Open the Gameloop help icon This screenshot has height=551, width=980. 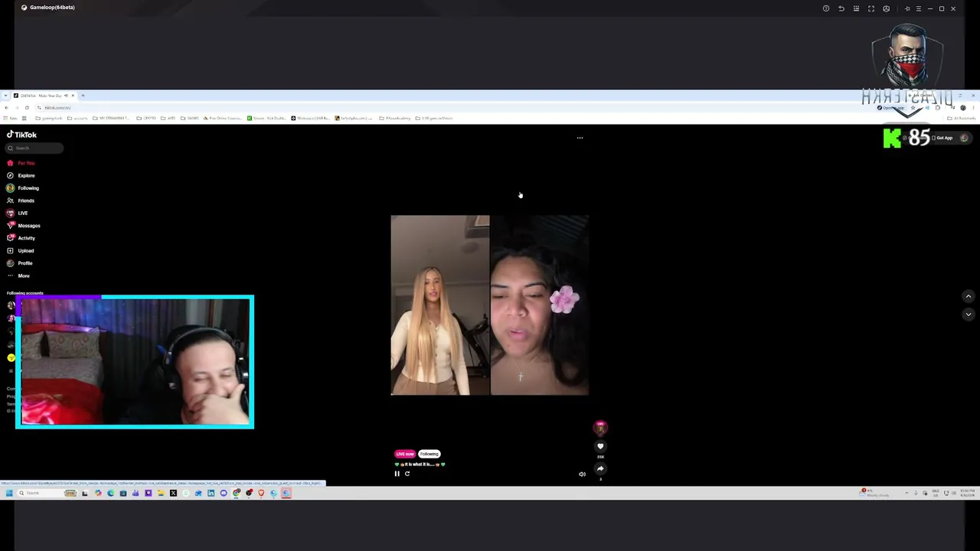coord(826,8)
